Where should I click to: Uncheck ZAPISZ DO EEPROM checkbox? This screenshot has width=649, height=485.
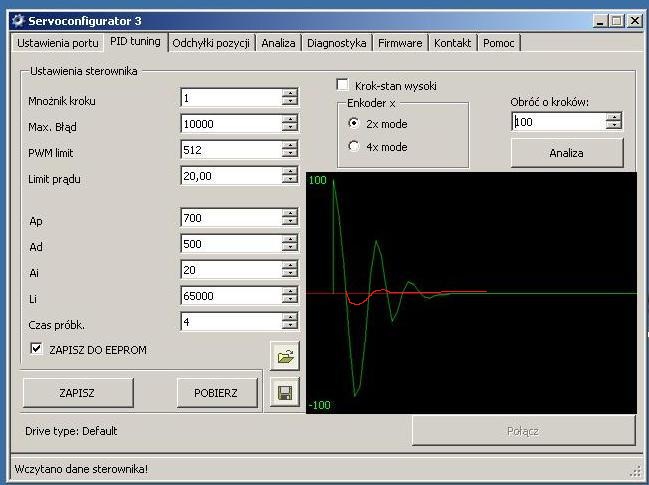click(x=36, y=348)
